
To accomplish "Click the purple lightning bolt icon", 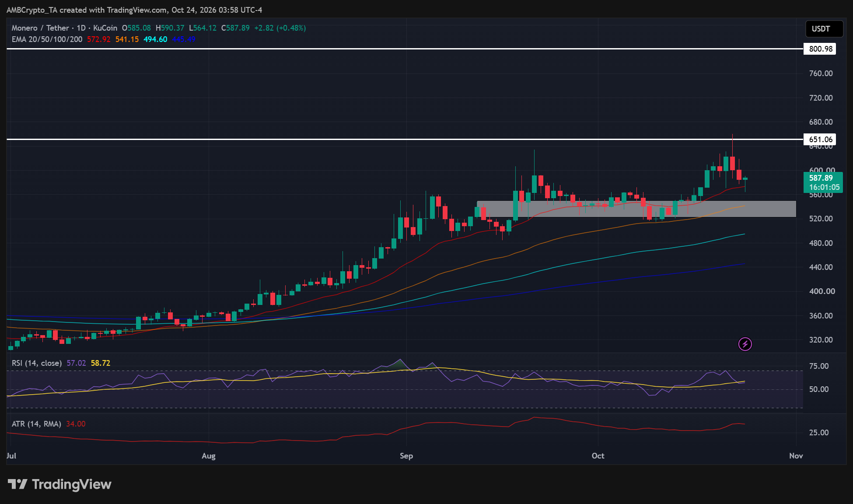I will point(745,344).
